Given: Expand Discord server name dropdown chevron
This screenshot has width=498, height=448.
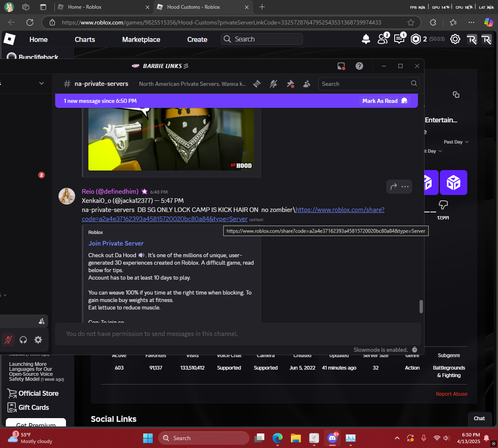Looking at the screenshot, I should [x=41, y=83].
